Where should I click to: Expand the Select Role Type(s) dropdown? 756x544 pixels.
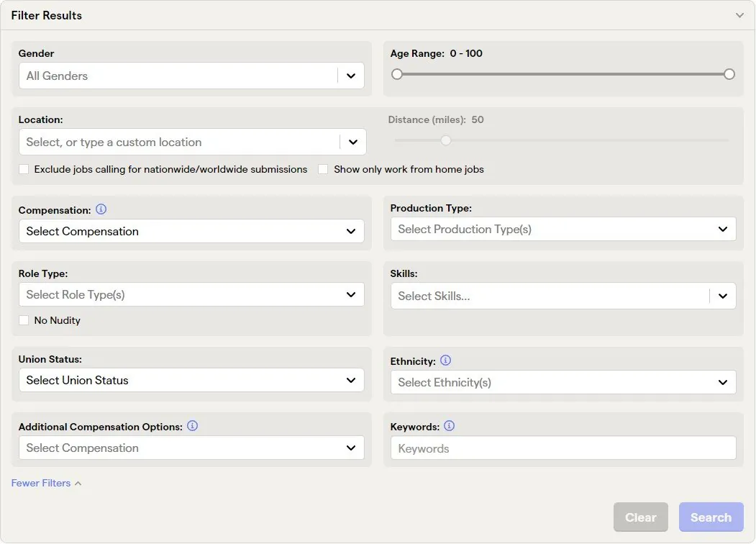(191, 294)
